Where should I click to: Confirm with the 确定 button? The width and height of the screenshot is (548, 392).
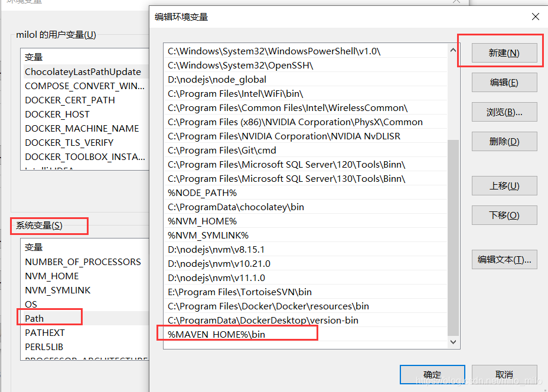[x=432, y=374]
